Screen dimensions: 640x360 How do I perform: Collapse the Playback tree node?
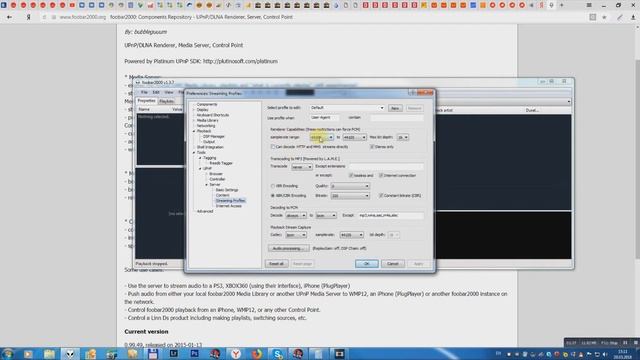pyautogui.click(x=194, y=131)
